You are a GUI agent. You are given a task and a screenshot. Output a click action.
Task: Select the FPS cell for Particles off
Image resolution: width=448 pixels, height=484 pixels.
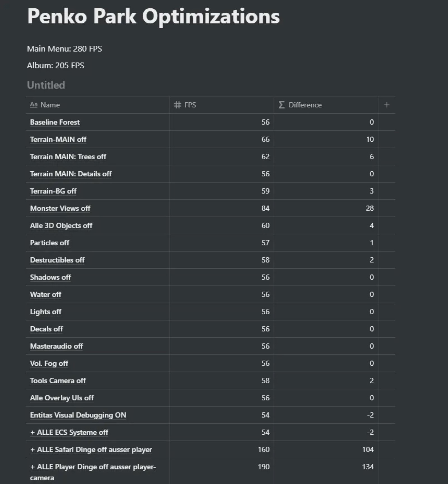(x=221, y=243)
